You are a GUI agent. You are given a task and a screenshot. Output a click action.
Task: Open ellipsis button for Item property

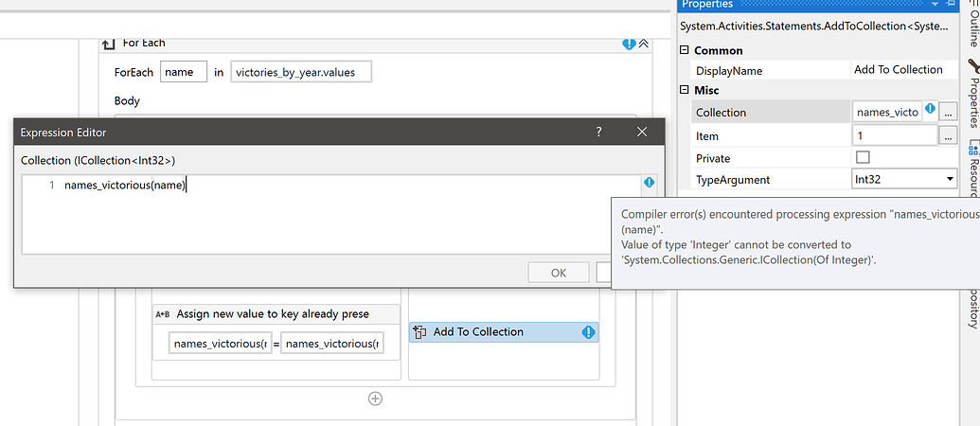click(948, 135)
